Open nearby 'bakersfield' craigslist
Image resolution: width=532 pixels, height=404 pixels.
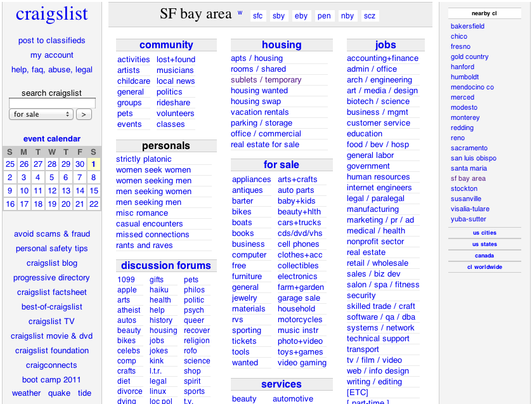[467, 26]
